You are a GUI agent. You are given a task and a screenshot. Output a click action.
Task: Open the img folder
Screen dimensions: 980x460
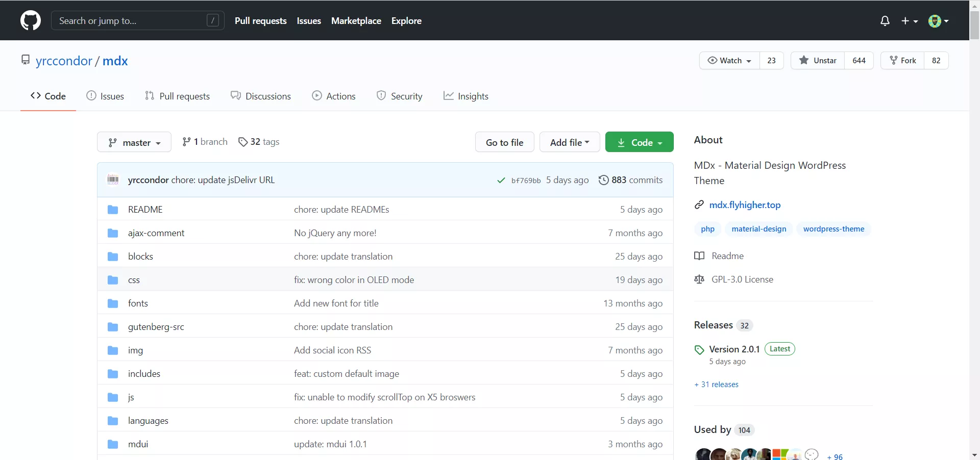135,350
